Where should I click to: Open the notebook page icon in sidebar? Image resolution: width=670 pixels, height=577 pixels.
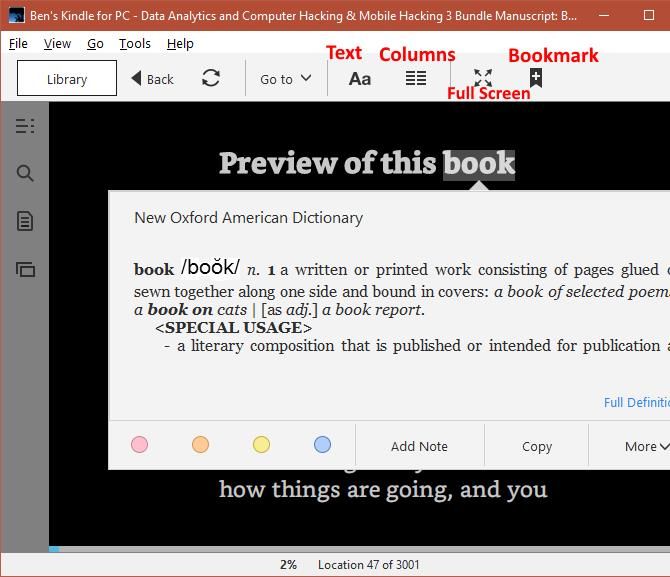[x=25, y=221]
